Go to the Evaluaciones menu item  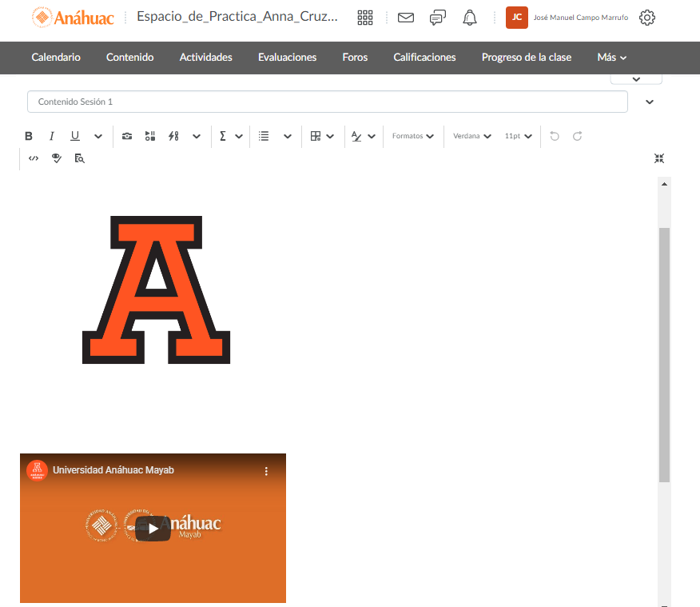click(287, 58)
